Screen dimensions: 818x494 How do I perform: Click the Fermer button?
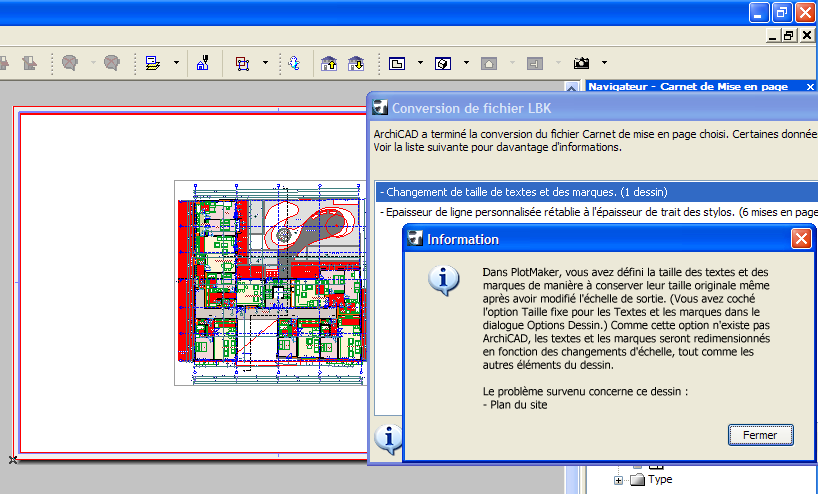click(760, 435)
